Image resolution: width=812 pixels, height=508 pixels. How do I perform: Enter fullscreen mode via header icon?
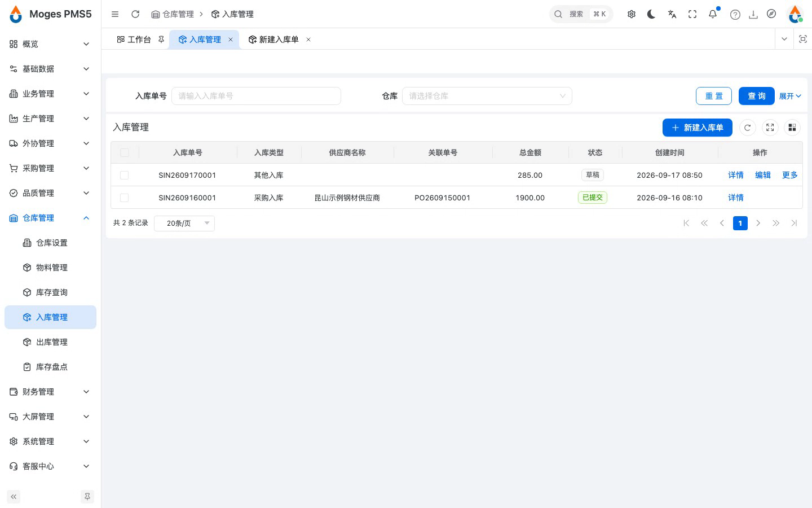click(x=692, y=14)
